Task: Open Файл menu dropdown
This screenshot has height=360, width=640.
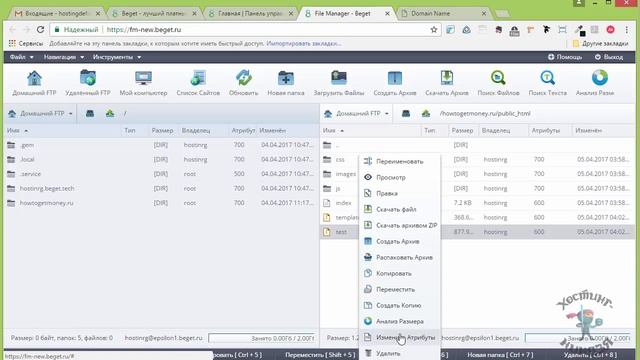Action: coord(22,57)
